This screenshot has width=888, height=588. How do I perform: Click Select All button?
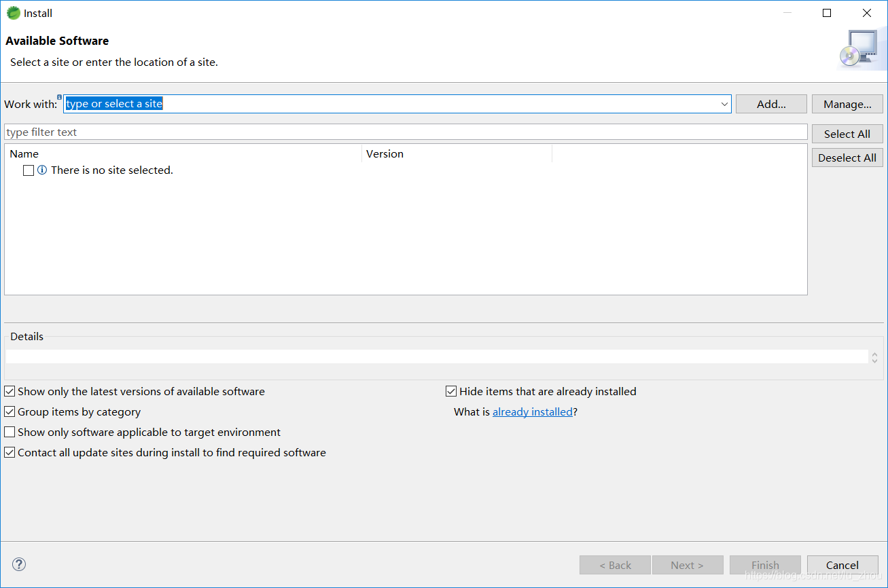847,134
